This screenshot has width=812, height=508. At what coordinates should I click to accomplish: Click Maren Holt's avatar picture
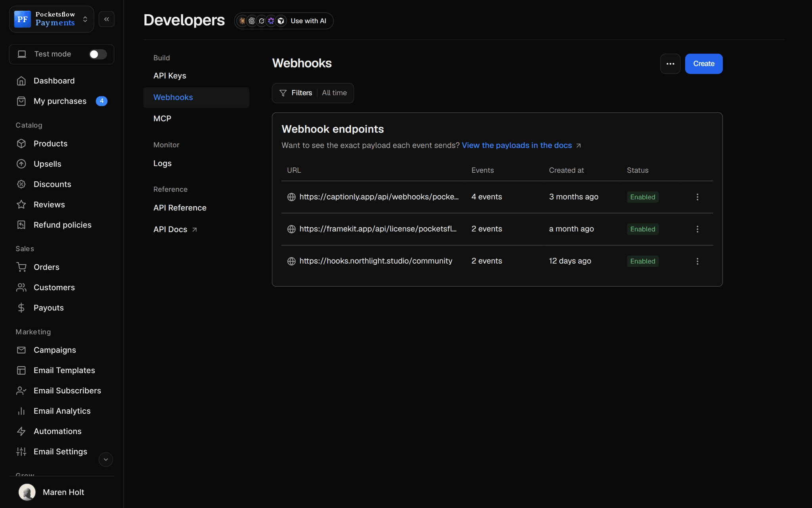tap(27, 492)
